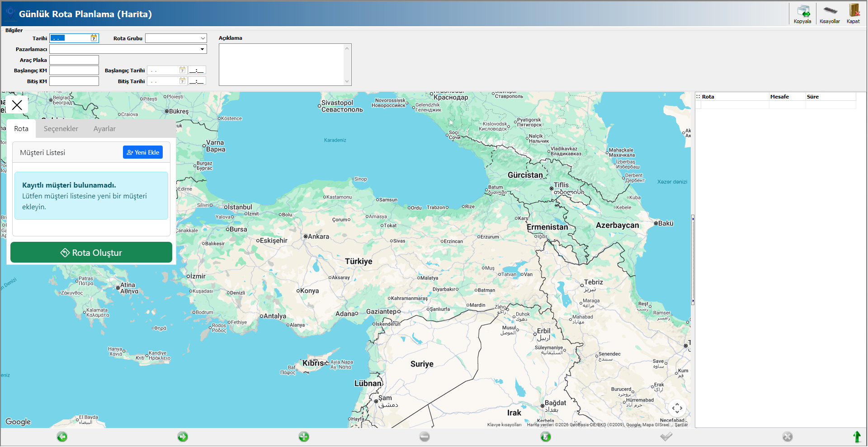
Task: Click the green edit-record icon
Action: [546, 437]
